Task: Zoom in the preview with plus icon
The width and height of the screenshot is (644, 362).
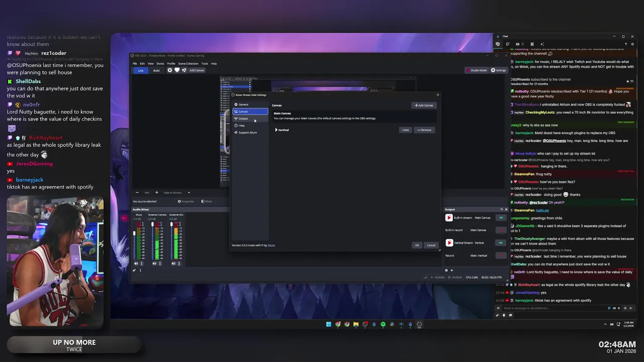Action: tap(156, 193)
